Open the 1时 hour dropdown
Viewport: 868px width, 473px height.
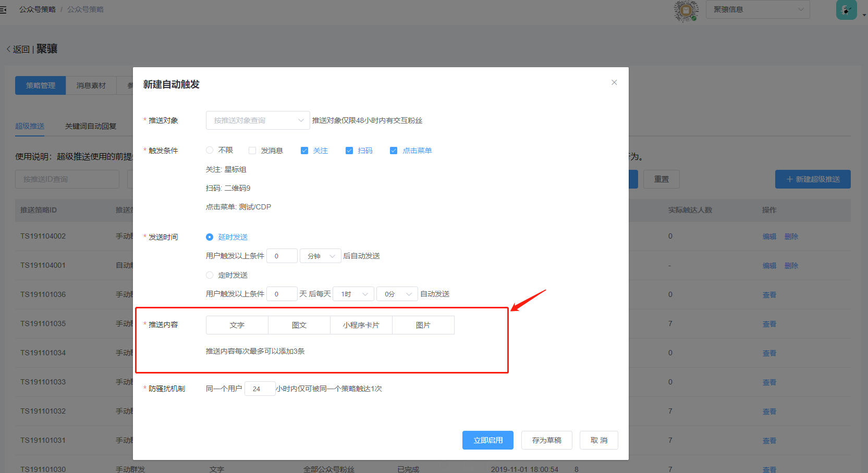coord(353,294)
